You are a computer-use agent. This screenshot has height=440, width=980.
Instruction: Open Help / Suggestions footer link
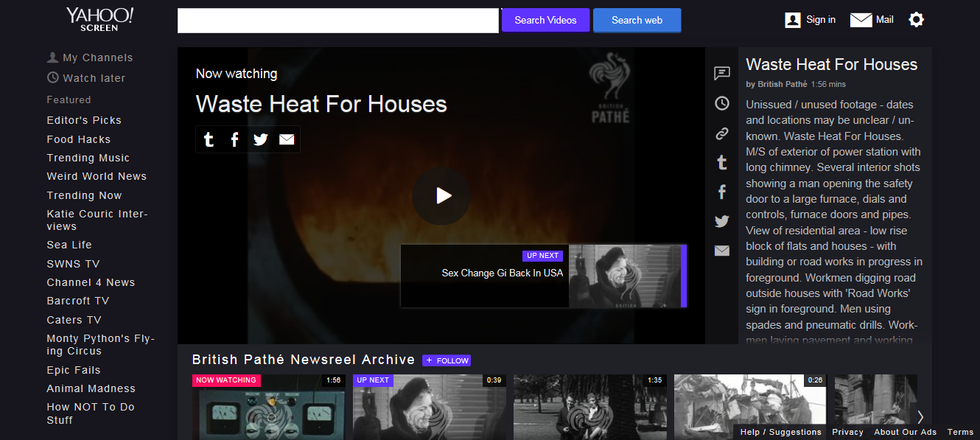point(781,432)
